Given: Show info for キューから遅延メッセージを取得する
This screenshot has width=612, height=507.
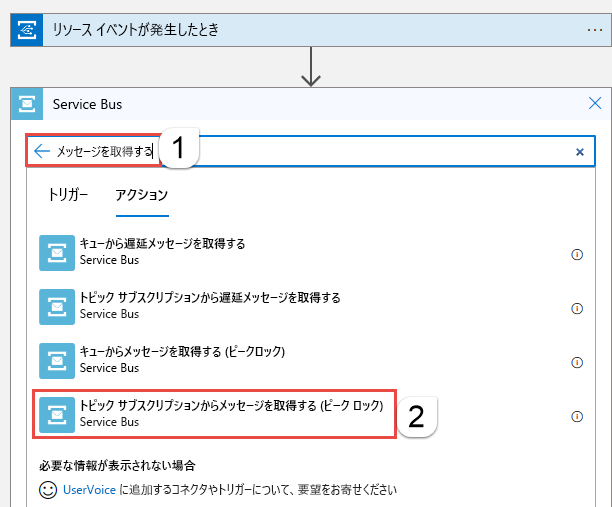Looking at the screenshot, I should (577, 254).
